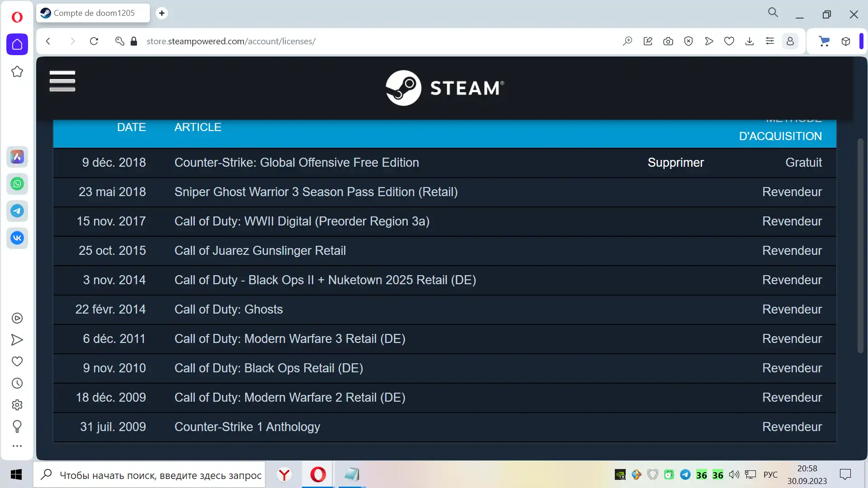Screen dimensions: 868x488
Task: Open My Flow in the sidebar
Action: (17, 340)
